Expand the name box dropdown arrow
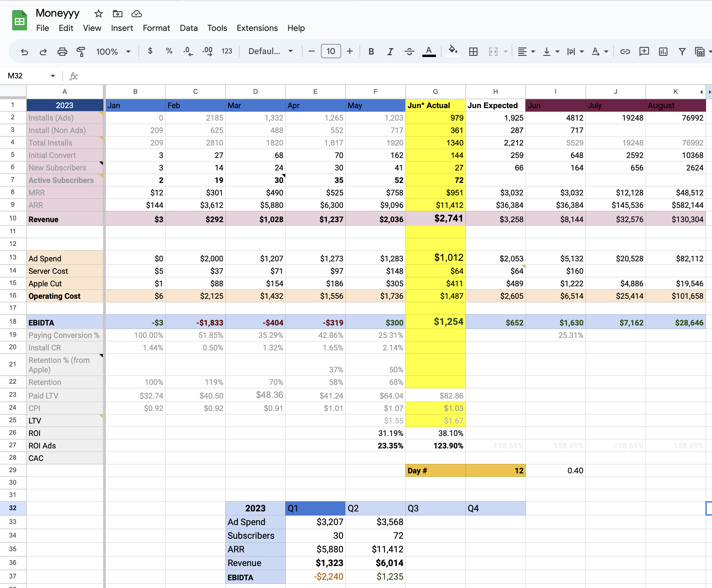Image resolution: width=712 pixels, height=588 pixels. pos(53,76)
